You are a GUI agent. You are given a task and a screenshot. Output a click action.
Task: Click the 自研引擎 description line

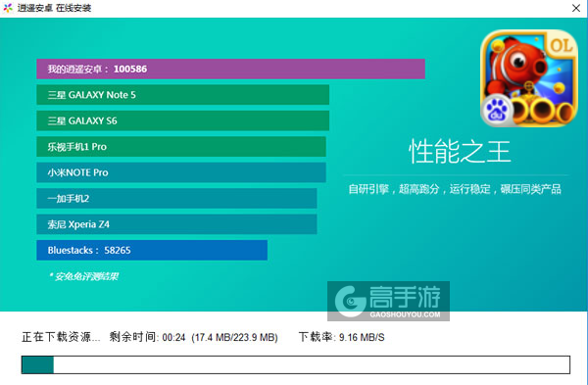point(455,189)
